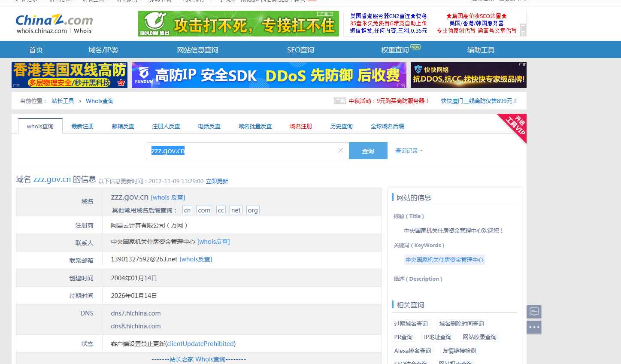The width and height of the screenshot is (621, 364).
Task: Click the domain [whois 反查] link
Action: point(168,197)
